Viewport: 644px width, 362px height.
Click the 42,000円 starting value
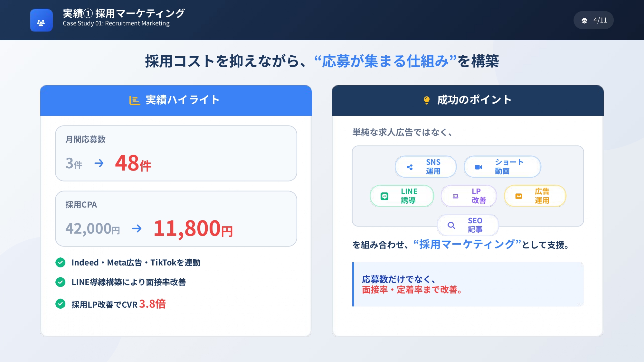92,229
